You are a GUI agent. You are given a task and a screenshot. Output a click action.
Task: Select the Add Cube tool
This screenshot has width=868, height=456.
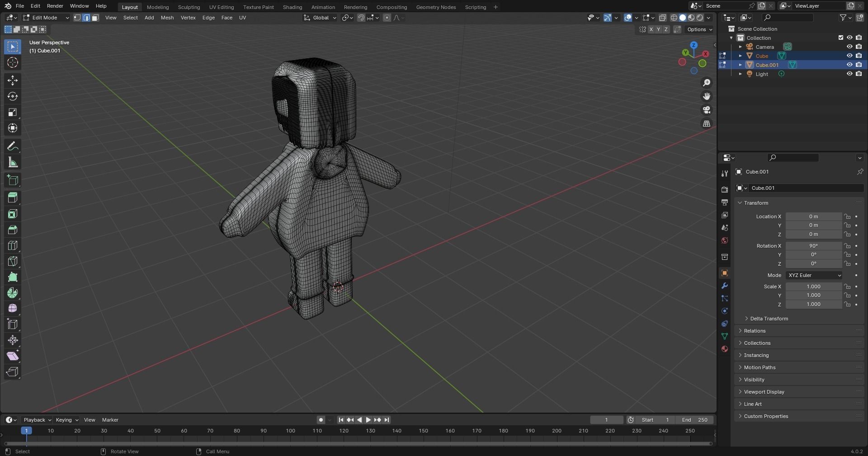click(13, 180)
